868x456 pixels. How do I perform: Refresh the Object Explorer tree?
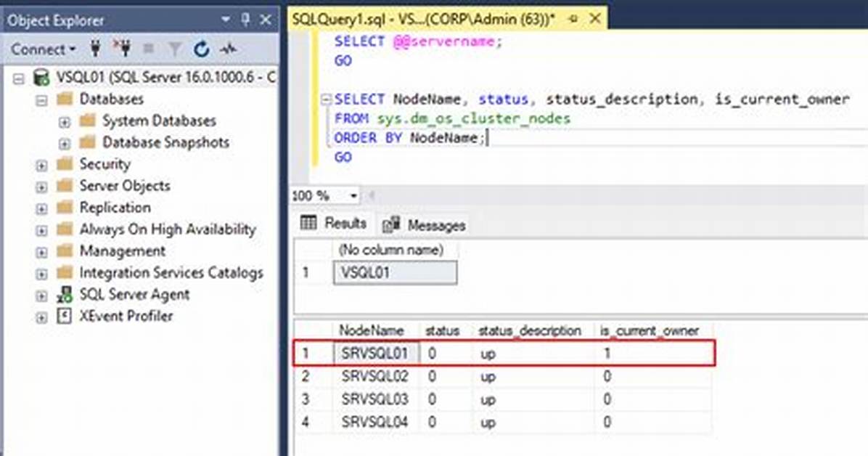202,49
